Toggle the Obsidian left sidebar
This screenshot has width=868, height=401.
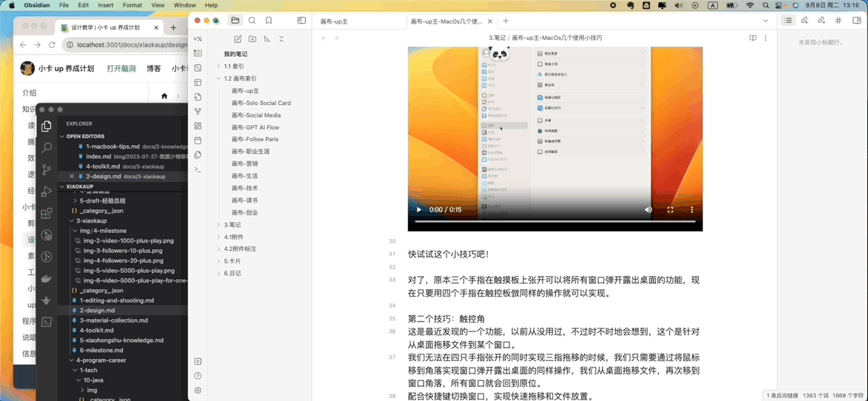pos(302,21)
